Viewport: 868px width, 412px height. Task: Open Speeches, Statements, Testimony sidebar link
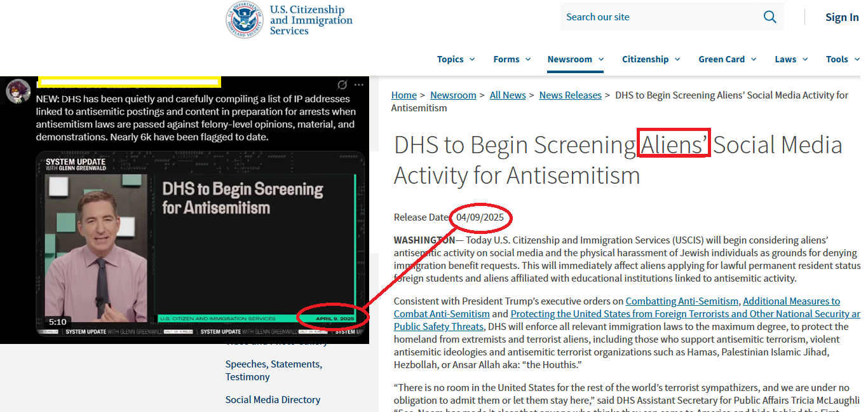click(274, 371)
